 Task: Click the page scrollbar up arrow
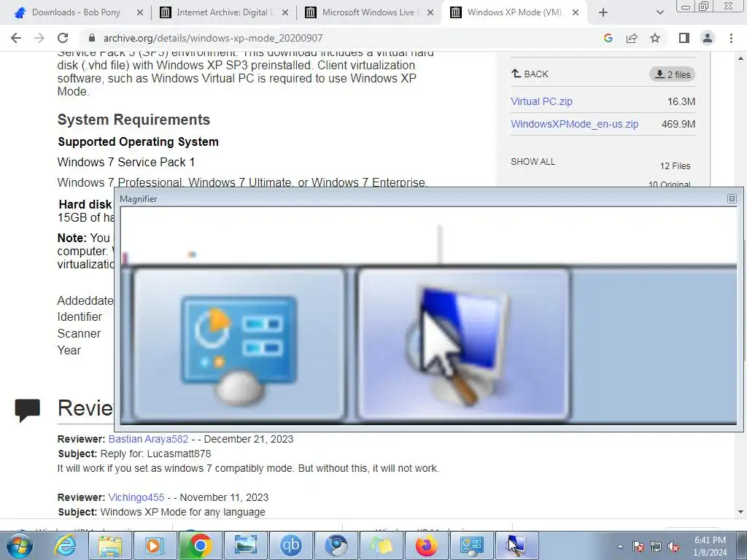[740, 58]
